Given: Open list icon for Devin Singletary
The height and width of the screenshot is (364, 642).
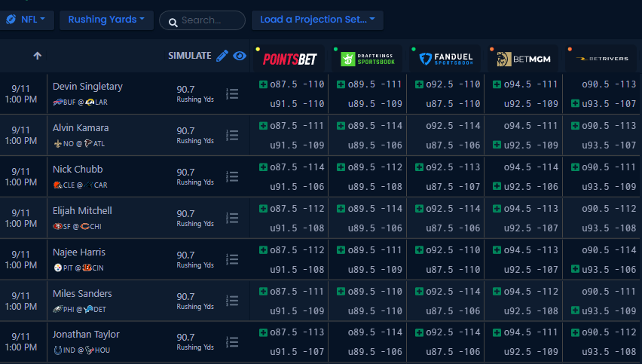Looking at the screenshot, I should point(232,94).
